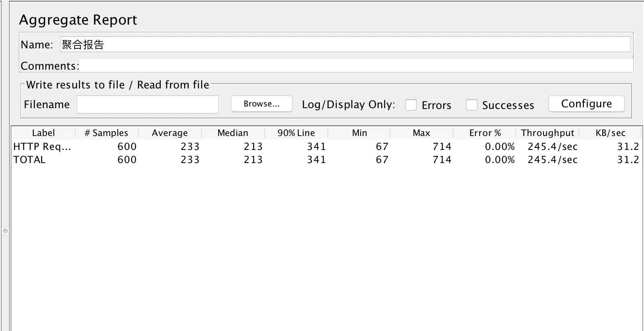Sort by the # Samples column header

(x=107, y=133)
